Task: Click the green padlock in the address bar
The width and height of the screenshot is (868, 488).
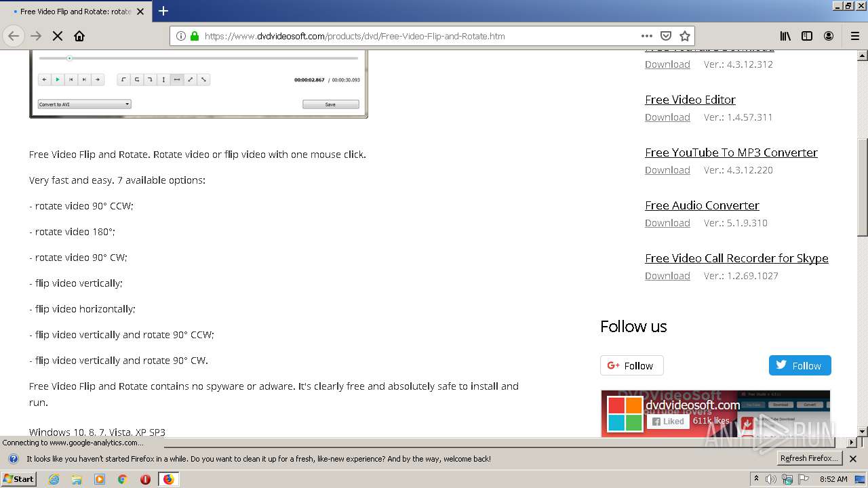Action: point(195,36)
